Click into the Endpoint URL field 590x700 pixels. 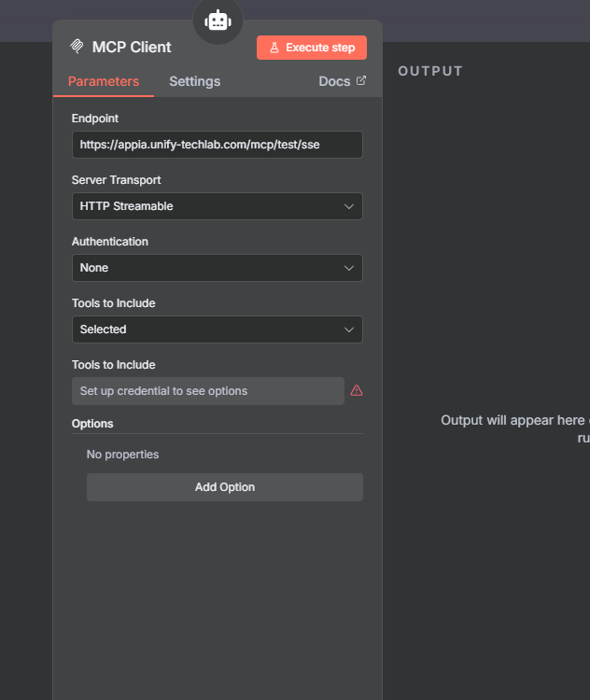click(x=217, y=145)
